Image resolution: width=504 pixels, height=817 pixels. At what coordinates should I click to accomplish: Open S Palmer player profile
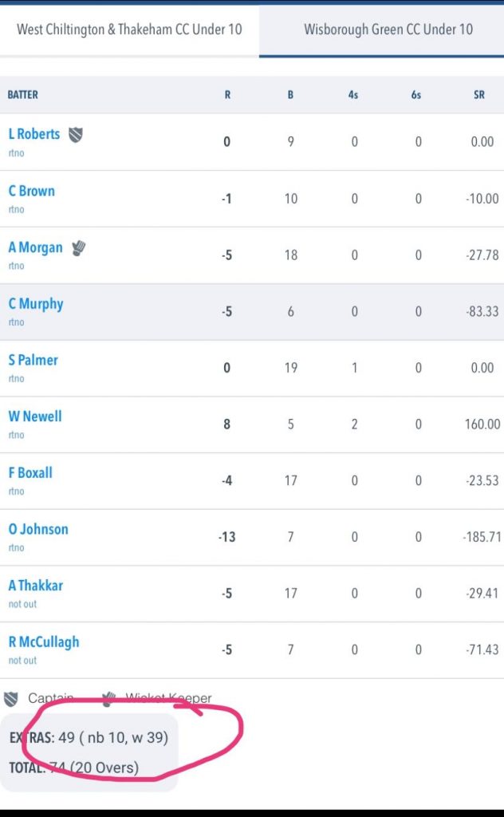coord(33,360)
